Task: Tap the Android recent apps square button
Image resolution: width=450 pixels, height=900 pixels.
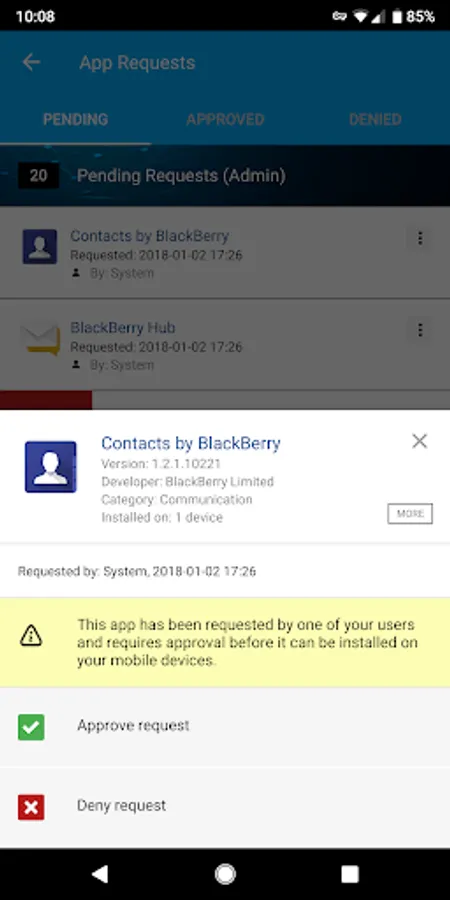Action: point(350,874)
